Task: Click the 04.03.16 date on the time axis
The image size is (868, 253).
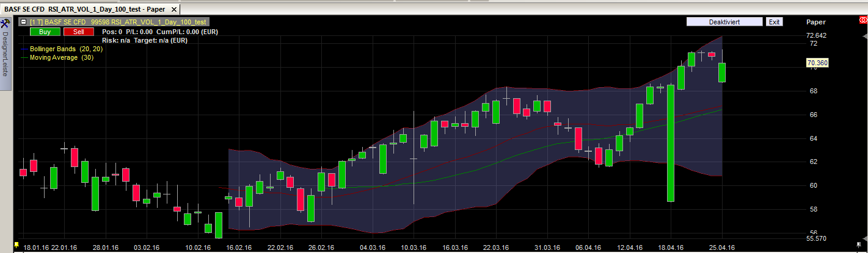Action: coord(372,248)
